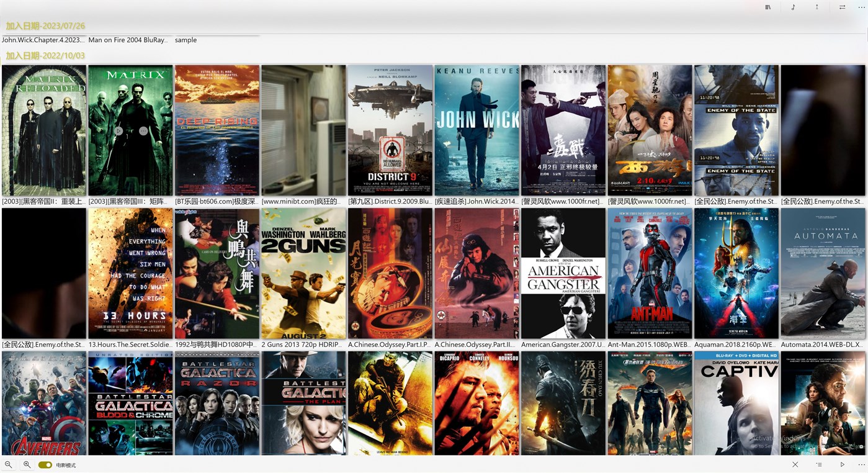Open the 绣春刀 swordsman poster
Image resolution: width=868 pixels, height=473 pixels.
563,403
